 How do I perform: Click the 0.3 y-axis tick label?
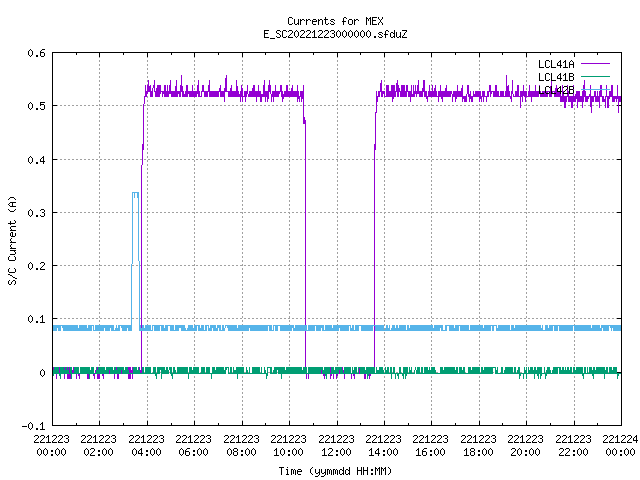pyautogui.click(x=36, y=213)
